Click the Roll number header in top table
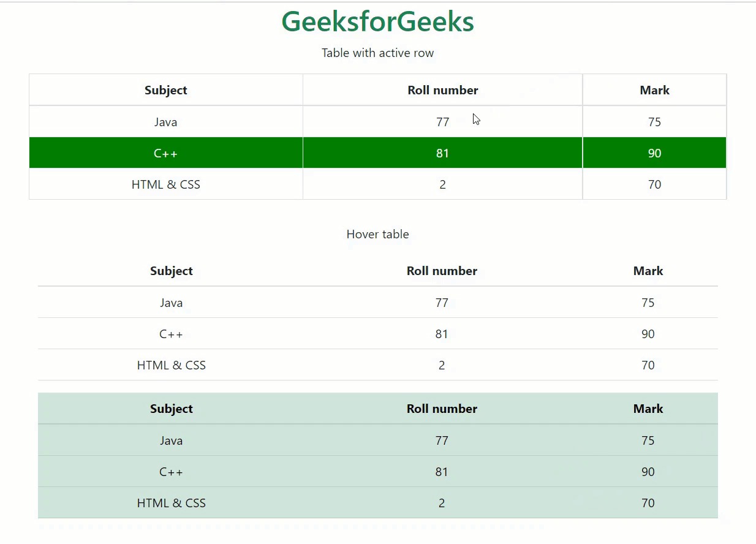This screenshot has height=544, width=756. pyautogui.click(x=442, y=89)
